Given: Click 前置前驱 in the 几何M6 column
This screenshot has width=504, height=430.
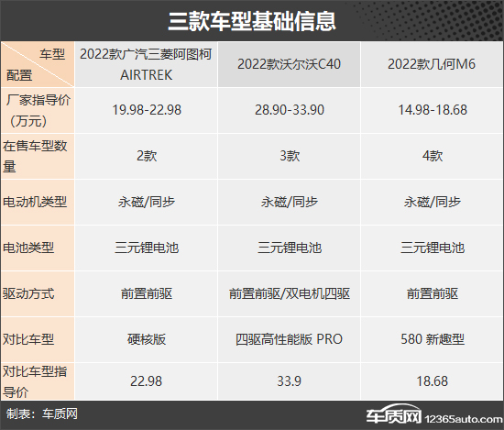Looking at the screenshot, I should 433,293.
